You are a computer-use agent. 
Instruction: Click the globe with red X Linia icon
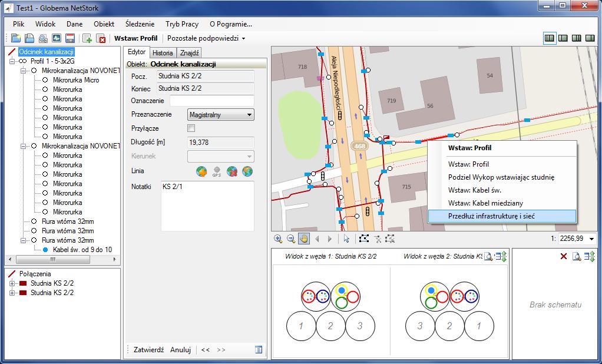[x=232, y=171]
